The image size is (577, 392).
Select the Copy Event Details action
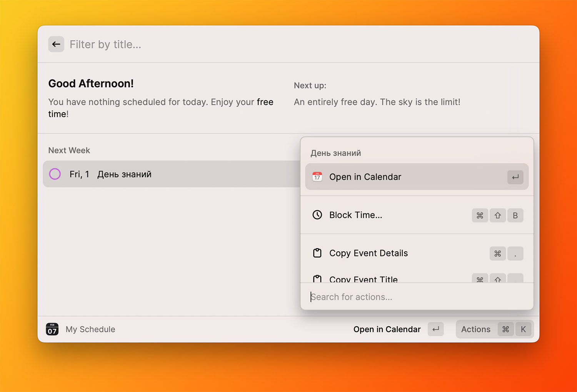(368, 253)
